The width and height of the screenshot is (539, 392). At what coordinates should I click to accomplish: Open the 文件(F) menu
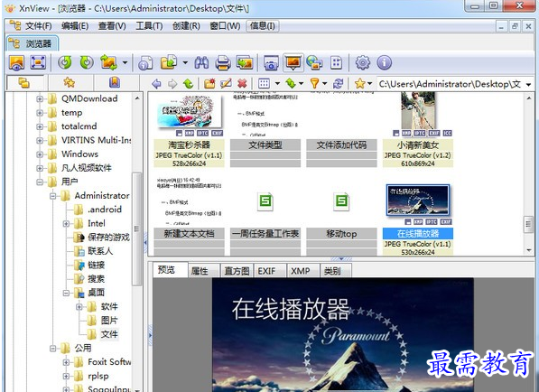(39, 26)
